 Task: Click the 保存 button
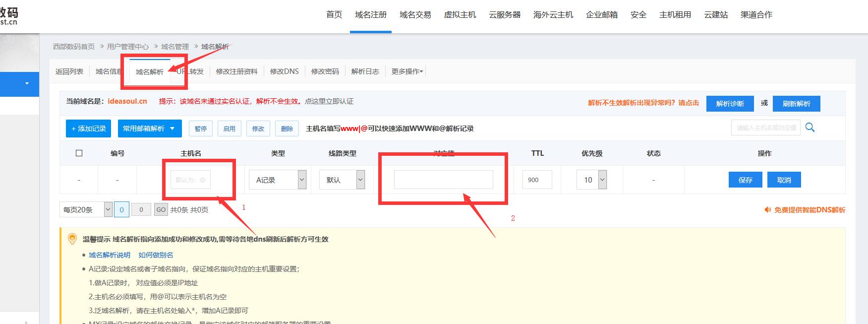746,180
